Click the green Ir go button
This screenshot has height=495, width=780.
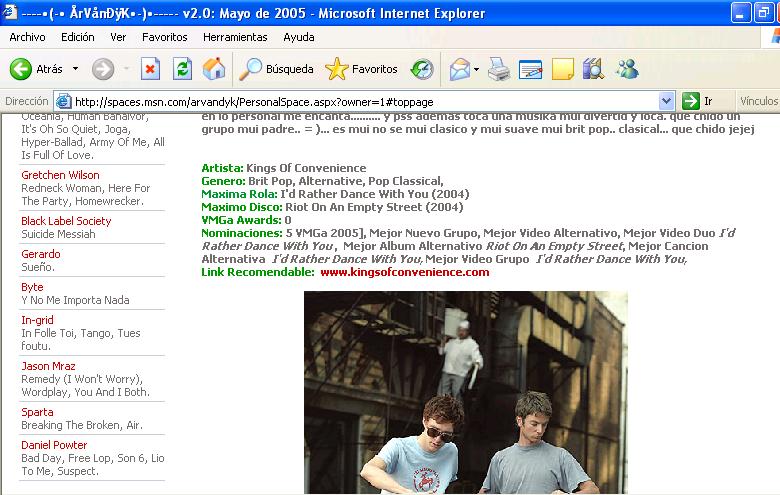[698, 101]
